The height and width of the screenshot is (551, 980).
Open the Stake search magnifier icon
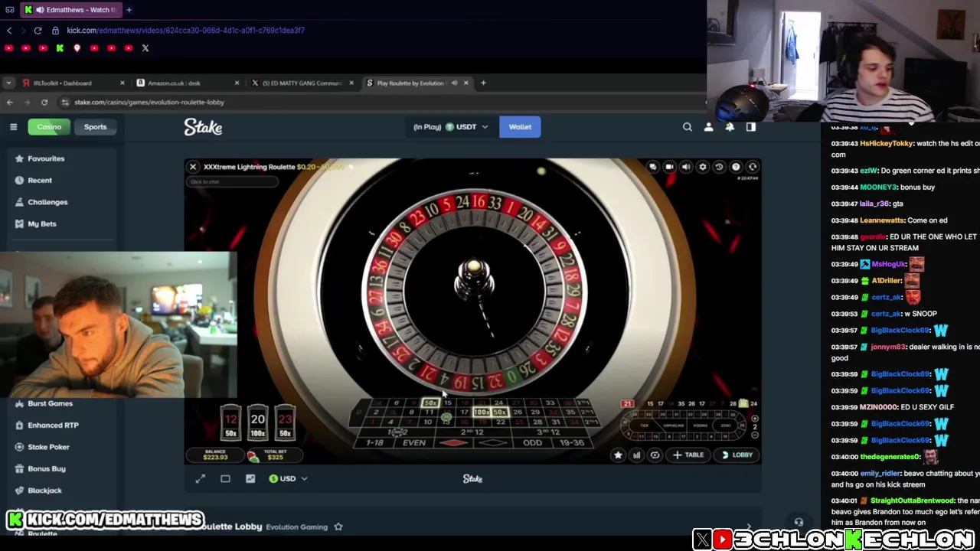click(687, 127)
